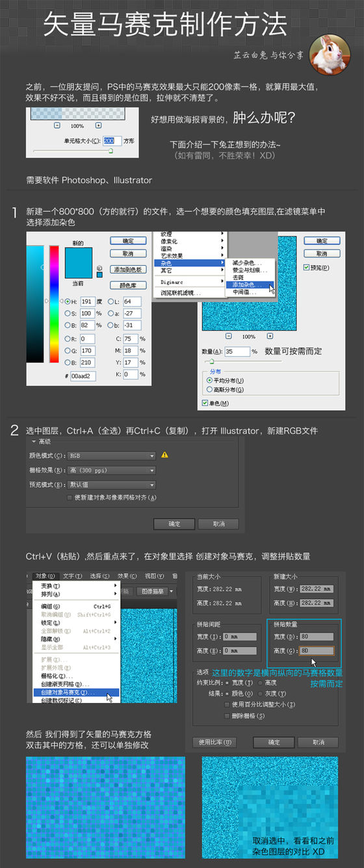The width and height of the screenshot is (364, 868).
Task: Click the minus zoom button above 单元格大小
Action: [57, 125]
